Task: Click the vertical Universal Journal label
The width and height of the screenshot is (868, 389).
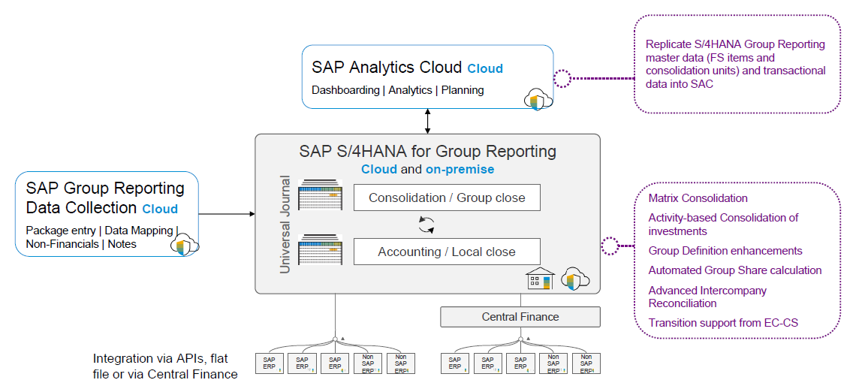Action: tap(285, 225)
